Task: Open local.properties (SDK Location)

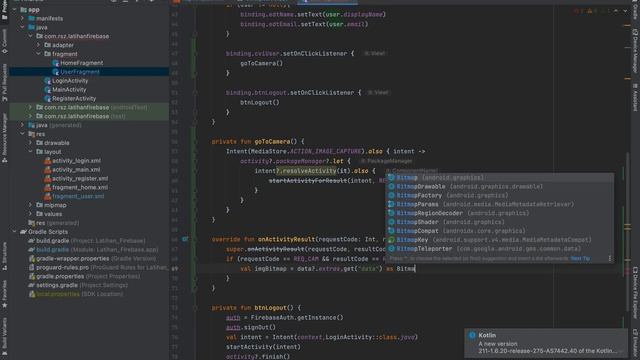Action: (x=76, y=294)
